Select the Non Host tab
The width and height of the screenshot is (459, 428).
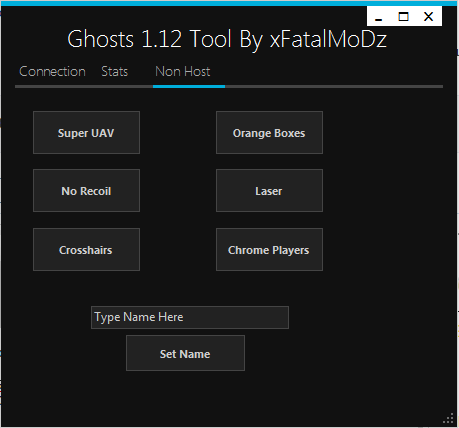pyautogui.click(x=183, y=72)
